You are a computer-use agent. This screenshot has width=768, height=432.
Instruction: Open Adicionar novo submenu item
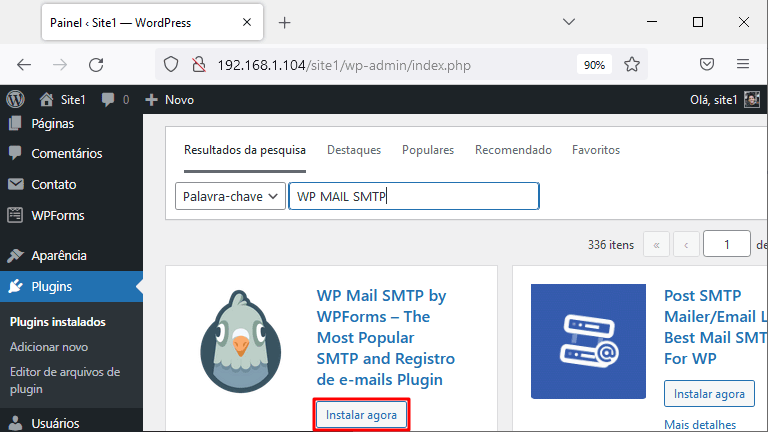[49, 347]
